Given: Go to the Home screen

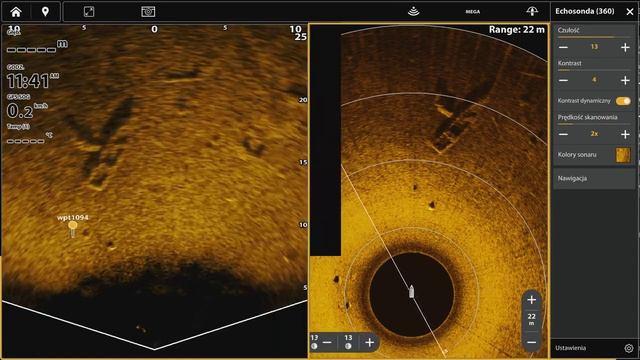Looking at the screenshot, I should pyautogui.click(x=16, y=12).
